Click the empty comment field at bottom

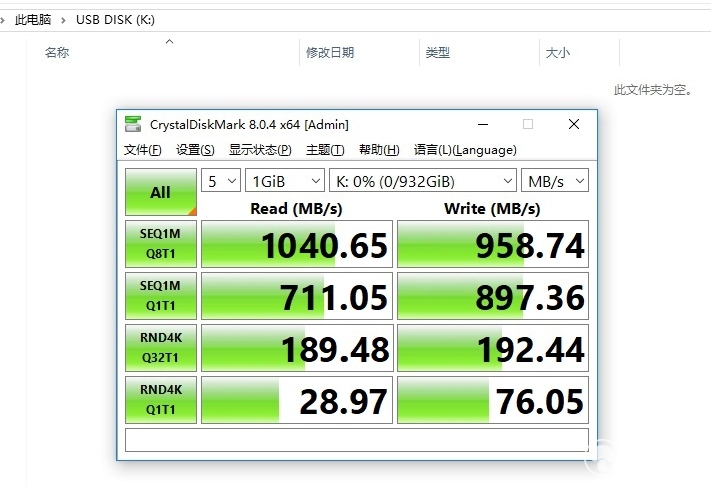(x=357, y=440)
